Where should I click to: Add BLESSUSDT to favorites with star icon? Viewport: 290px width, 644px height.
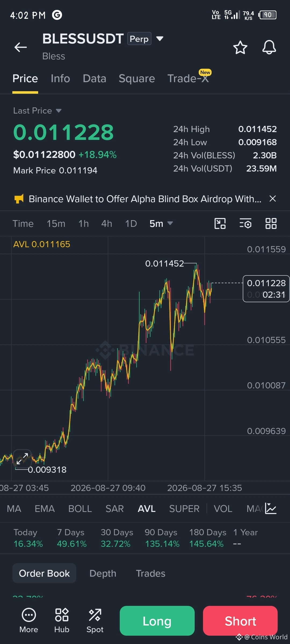[x=240, y=48]
